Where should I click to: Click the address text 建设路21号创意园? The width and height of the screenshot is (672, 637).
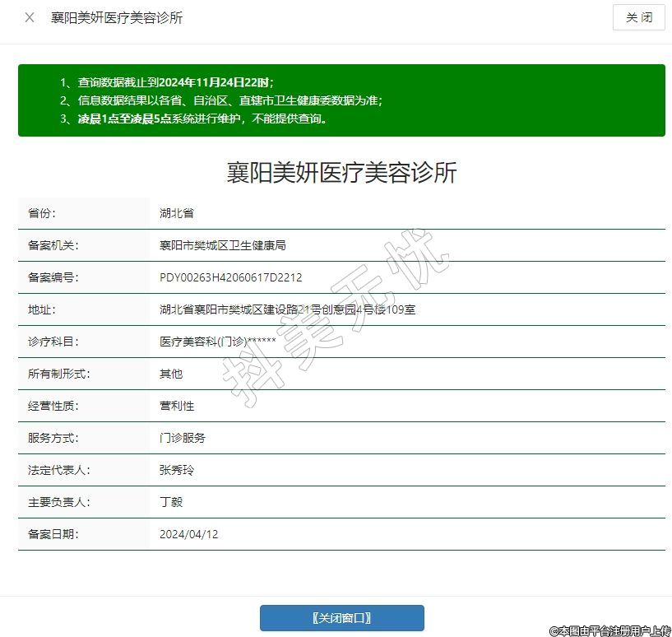290,309
